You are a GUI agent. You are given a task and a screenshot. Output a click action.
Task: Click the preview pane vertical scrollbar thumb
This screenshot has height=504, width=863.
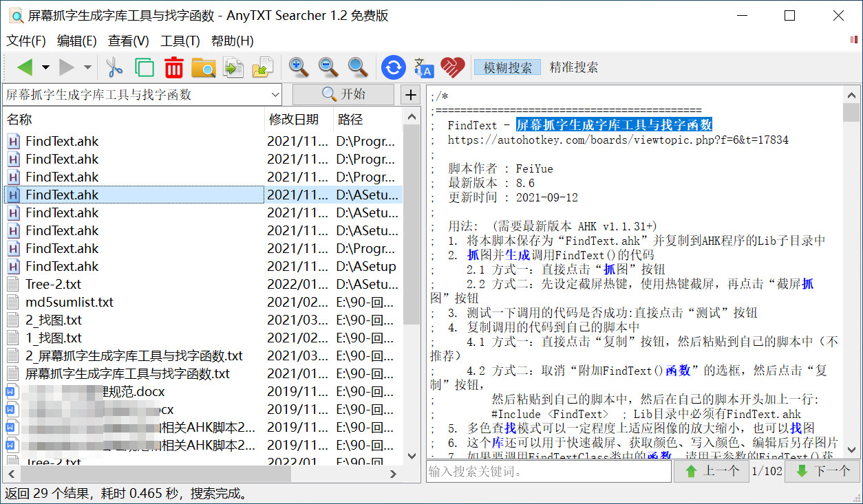[851, 112]
